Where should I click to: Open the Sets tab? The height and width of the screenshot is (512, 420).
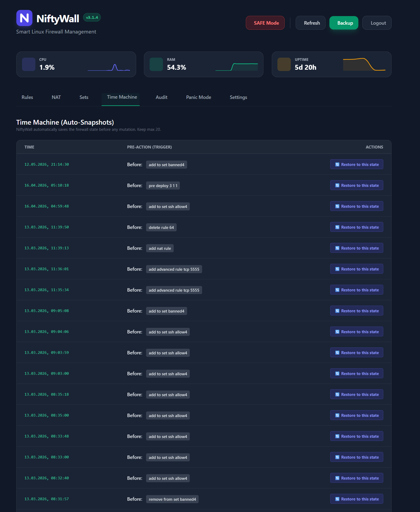coord(84,97)
